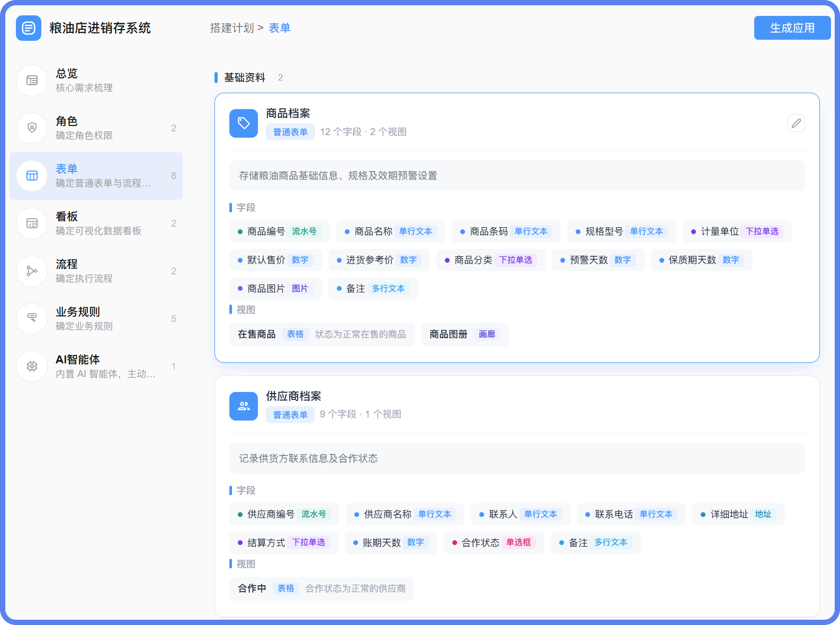
Task: Open the 总览 section in sidebar
Action: point(96,81)
